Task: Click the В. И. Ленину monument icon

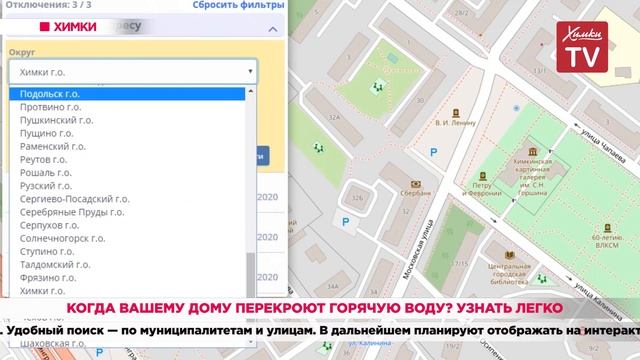Action: point(456,113)
